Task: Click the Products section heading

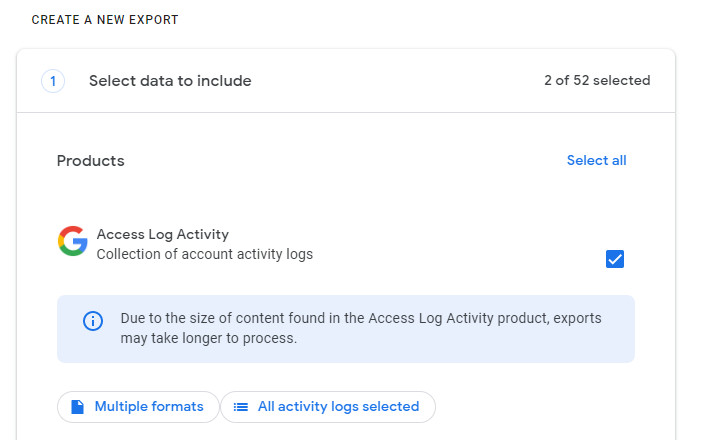Action: click(91, 161)
